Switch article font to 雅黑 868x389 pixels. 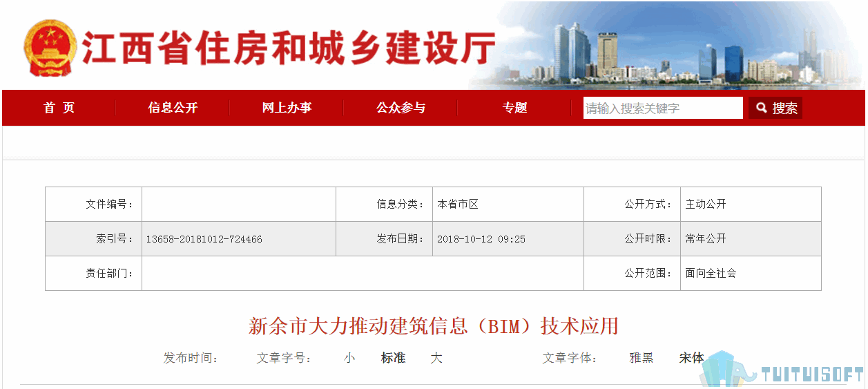[642, 358]
